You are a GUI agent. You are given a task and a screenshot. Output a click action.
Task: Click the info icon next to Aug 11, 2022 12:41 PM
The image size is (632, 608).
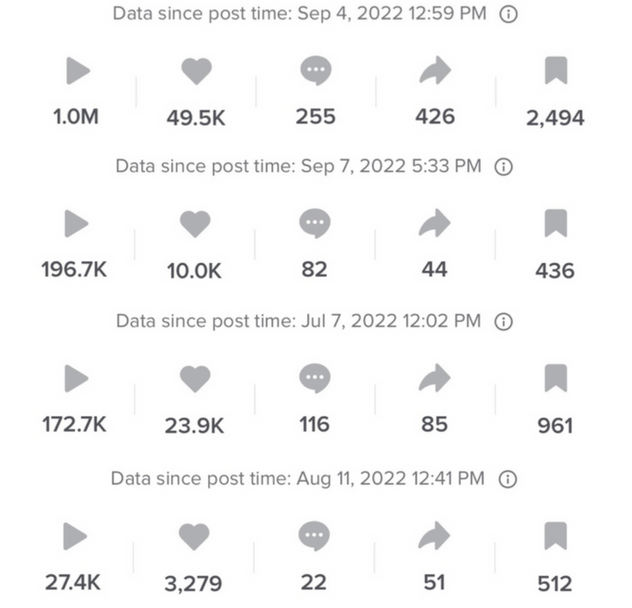pos(507,479)
